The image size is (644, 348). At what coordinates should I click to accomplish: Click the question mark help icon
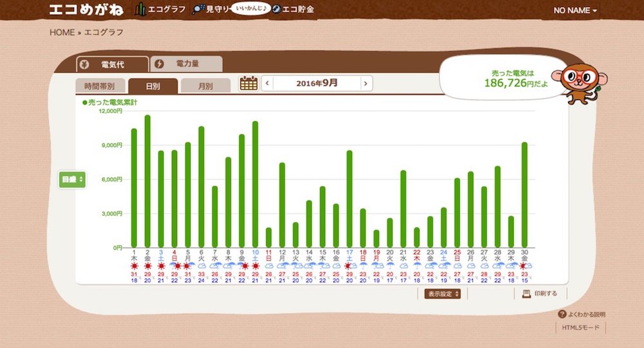562,314
